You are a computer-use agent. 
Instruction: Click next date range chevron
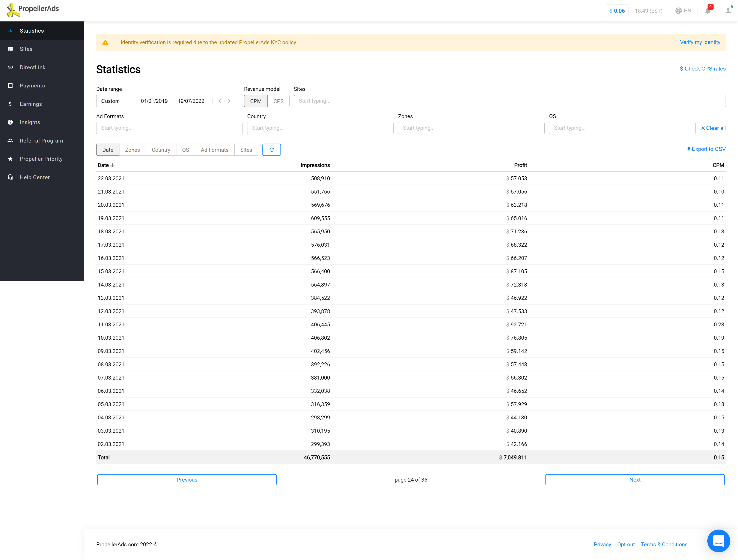coord(229,101)
